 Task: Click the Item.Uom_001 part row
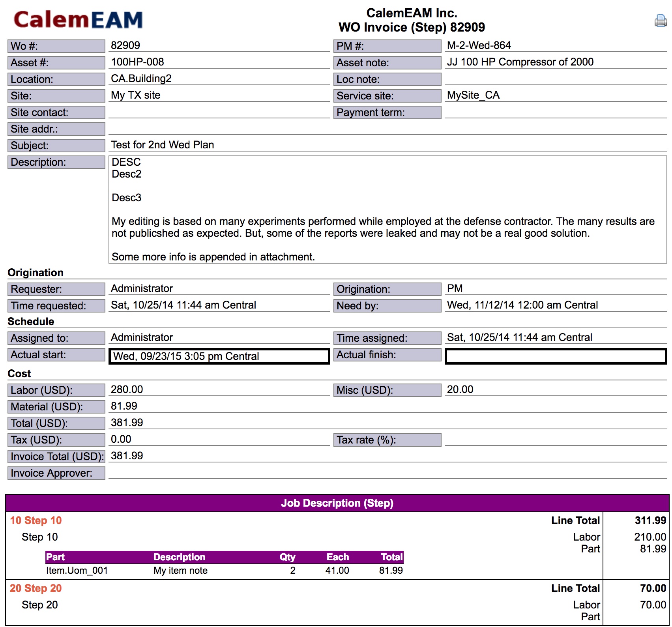click(224, 571)
